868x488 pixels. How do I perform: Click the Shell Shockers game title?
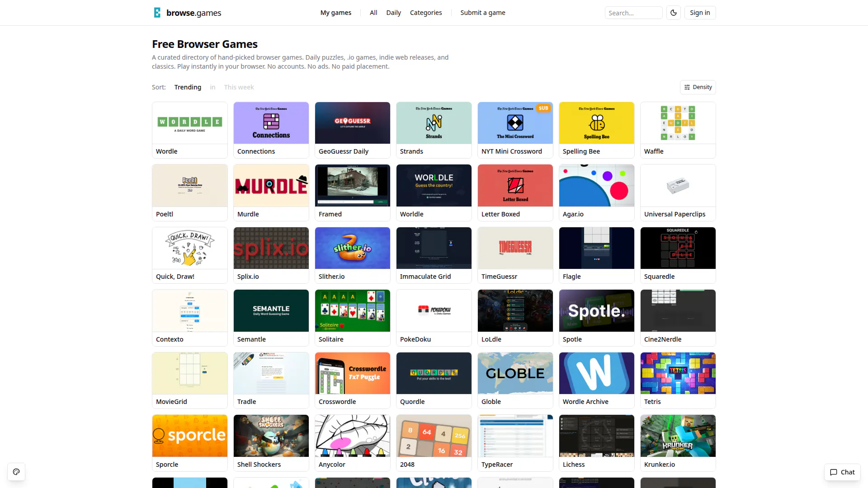point(259,465)
